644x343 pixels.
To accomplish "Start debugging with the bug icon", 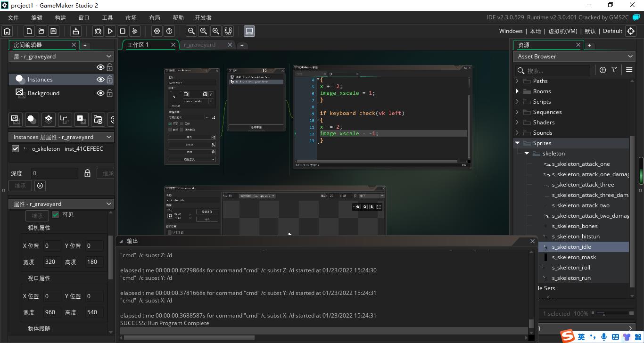I will (x=98, y=31).
